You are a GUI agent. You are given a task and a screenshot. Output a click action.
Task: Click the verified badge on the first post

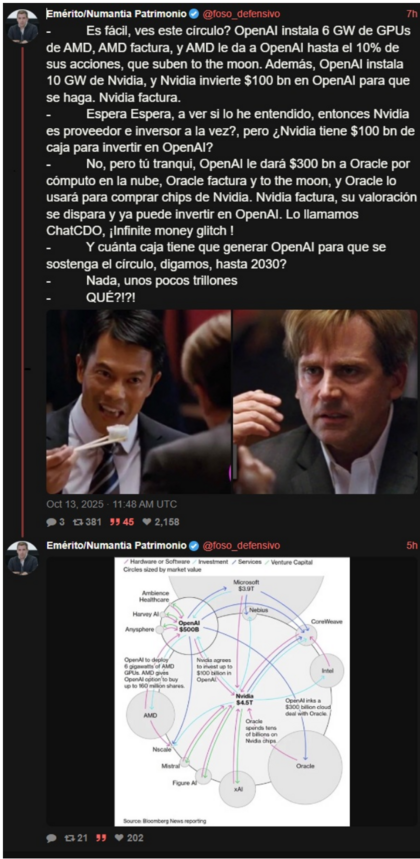(x=194, y=14)
